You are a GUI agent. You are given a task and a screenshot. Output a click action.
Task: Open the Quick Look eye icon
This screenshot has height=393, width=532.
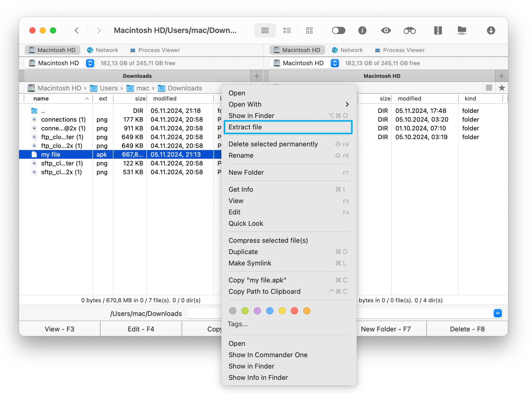click(386, 30)
